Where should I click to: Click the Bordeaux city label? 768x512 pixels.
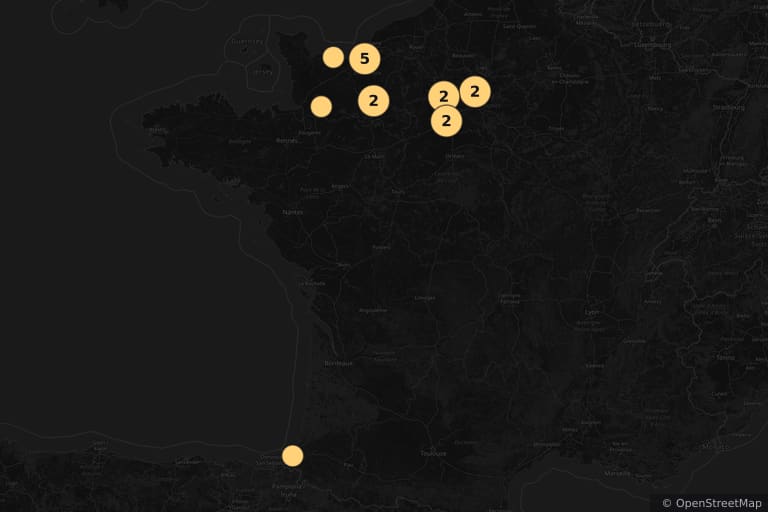pos(338,364)
